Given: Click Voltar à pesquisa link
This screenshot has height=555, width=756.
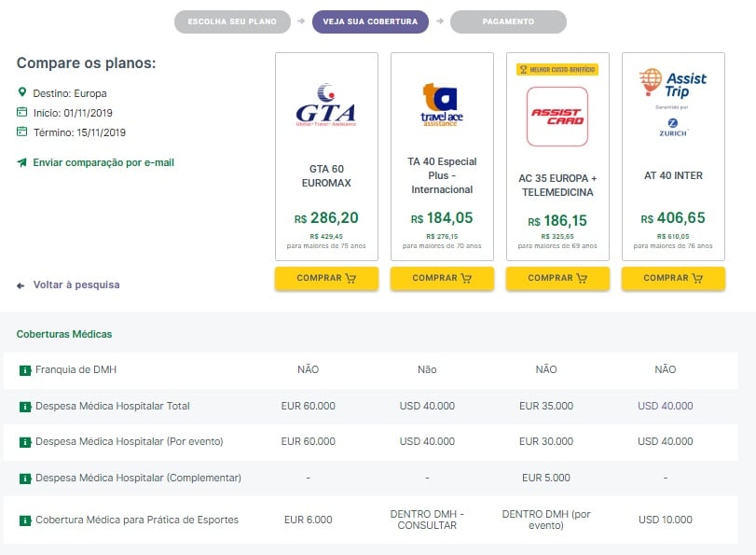Looking at the screenshot, I should (76, 284).
